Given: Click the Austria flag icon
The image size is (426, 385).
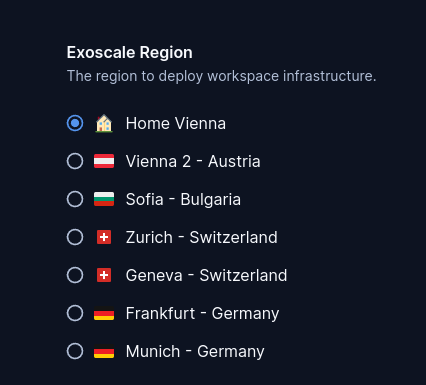Looking at the screenshot, I should click(104, 161).
